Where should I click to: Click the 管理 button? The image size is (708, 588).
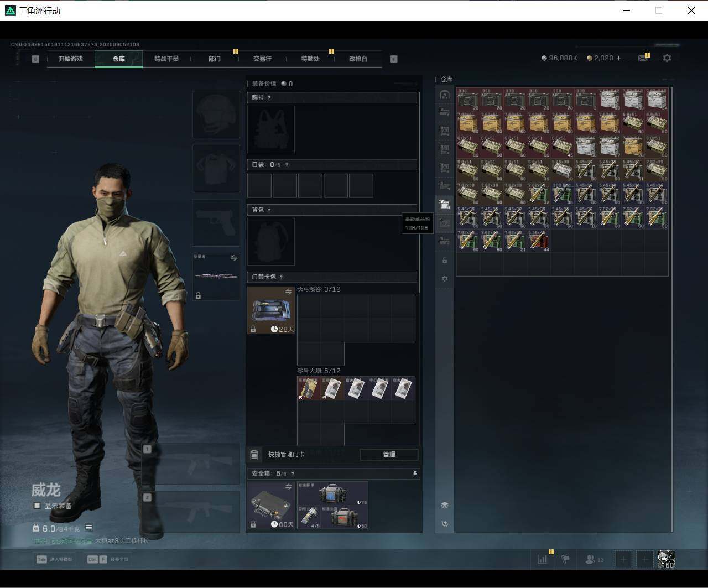pos(389,454)
